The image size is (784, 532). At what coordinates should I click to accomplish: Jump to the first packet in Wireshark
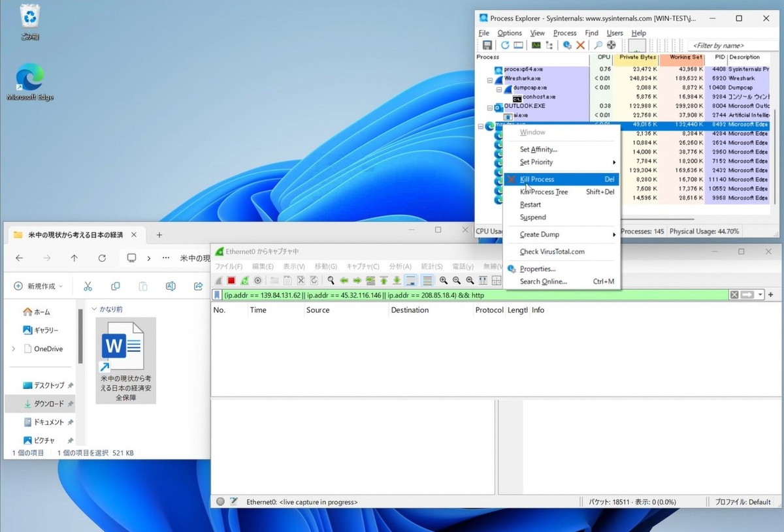click(x=384, y=280)
